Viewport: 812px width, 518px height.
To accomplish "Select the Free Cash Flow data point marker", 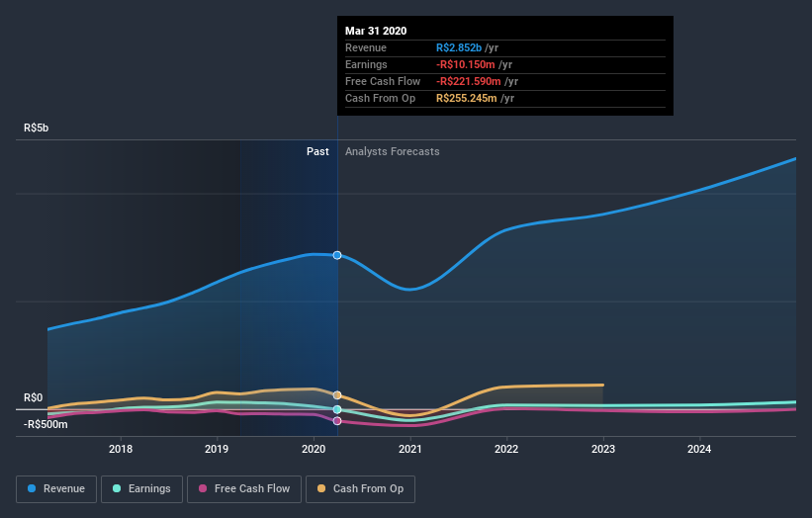I will tap(337, 421).
